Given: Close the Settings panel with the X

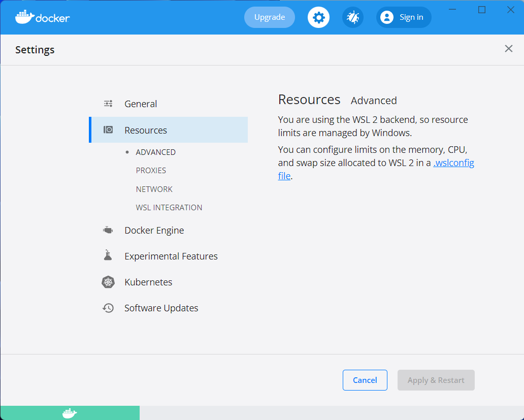Looking at the screenshot, I should tap(508, 48).
